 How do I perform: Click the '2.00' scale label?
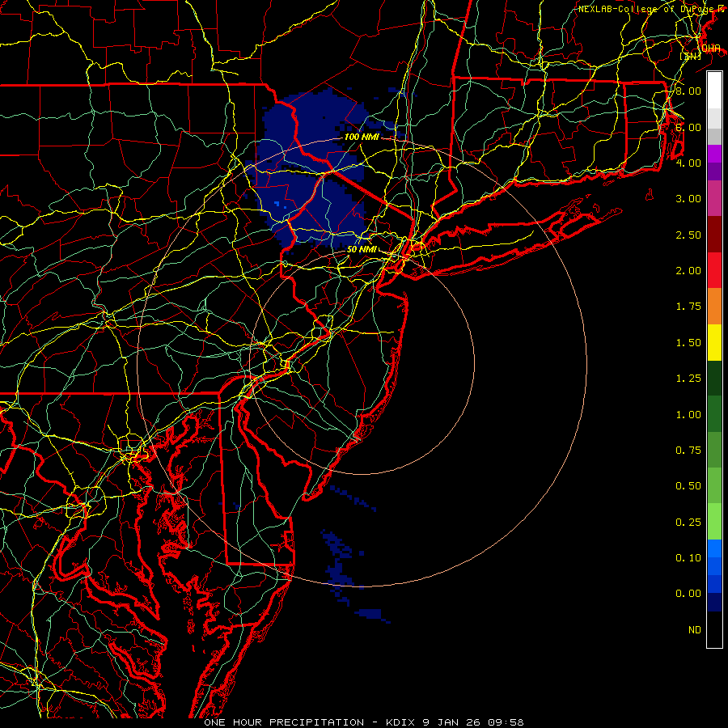pos(688,271)
